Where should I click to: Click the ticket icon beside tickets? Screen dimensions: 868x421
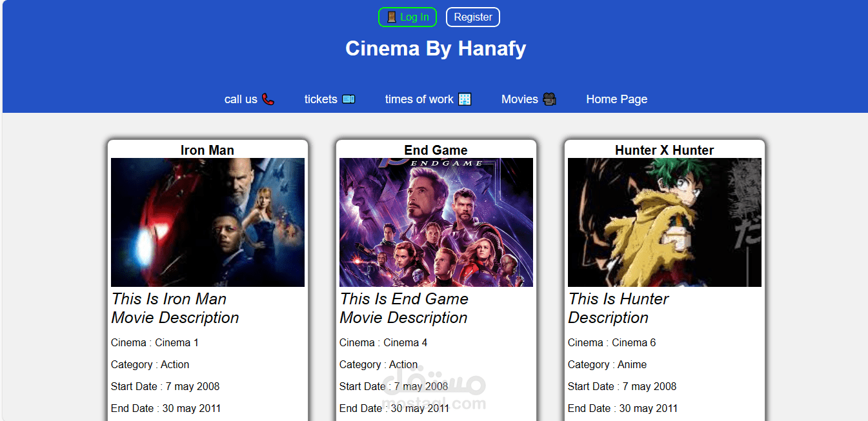[348, 99]
